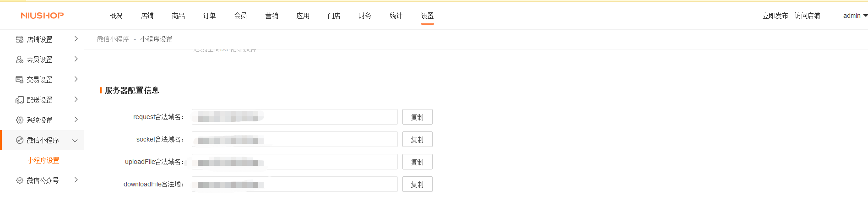This screenshot has height=207, width=868.
Task: Click the 会员设置 member icon
Action: [x=19, y=60]
